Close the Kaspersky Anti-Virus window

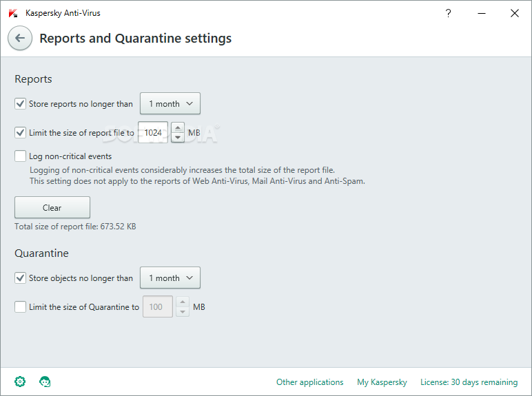tap(514, 13)
